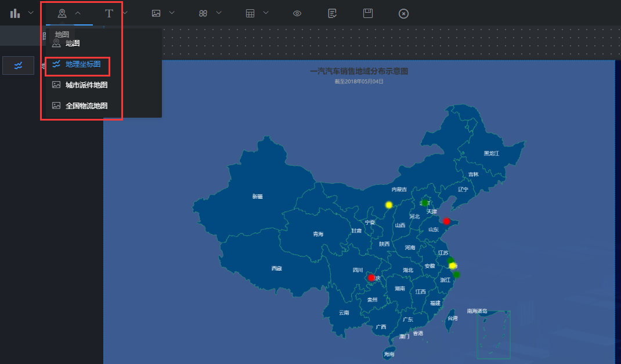Image resolution: width=621 pixels, height=364 pixels.
Task: Click the save floppy disk icon
Action: tap(368, 13)
